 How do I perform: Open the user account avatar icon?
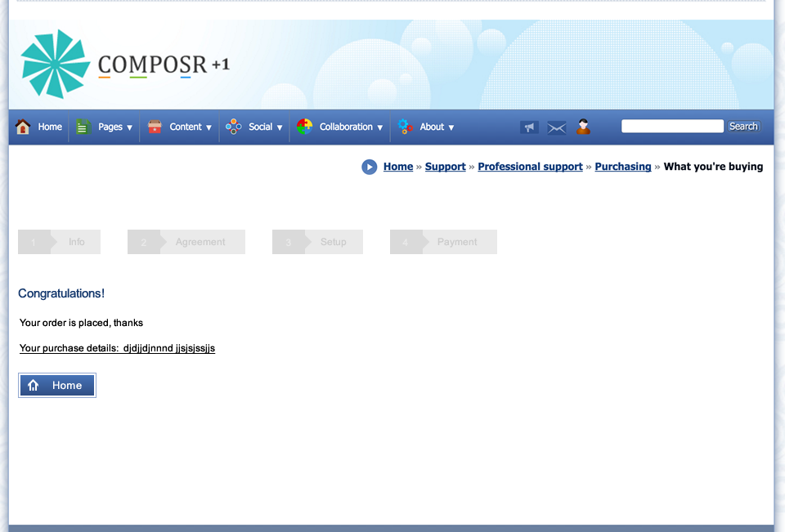tap(583, 127)
